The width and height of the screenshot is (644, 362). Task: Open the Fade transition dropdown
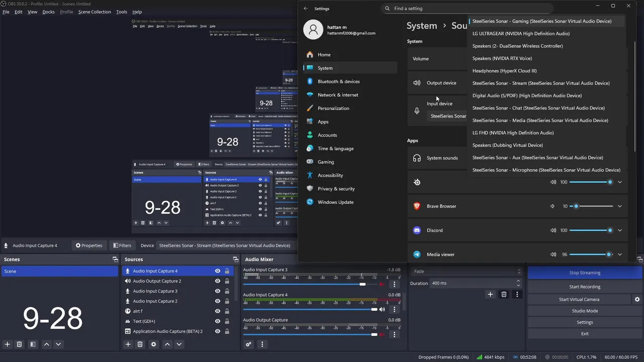click(x=466, y=271)
